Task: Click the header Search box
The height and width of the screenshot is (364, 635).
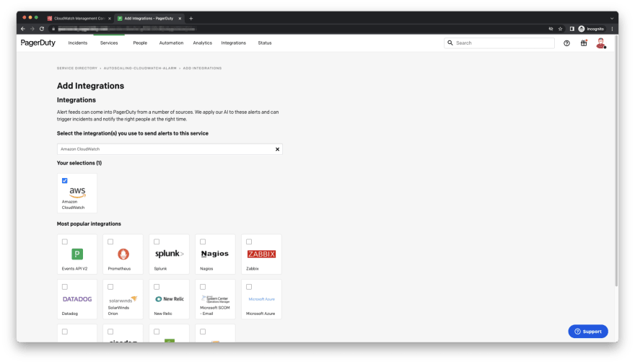Action: pyautogui.click(x=499, y=43)
